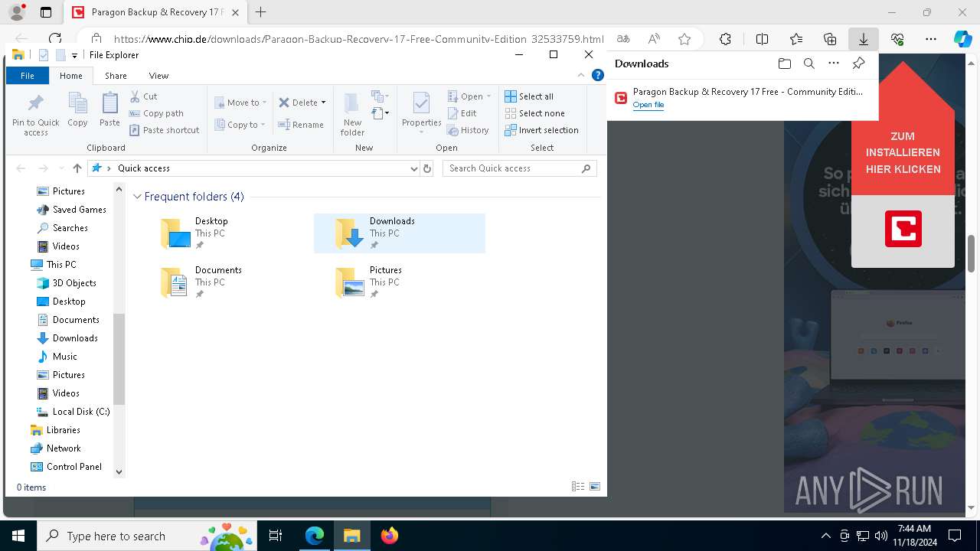Open Windows Start menu
The image size is (980, 551).
18,536
